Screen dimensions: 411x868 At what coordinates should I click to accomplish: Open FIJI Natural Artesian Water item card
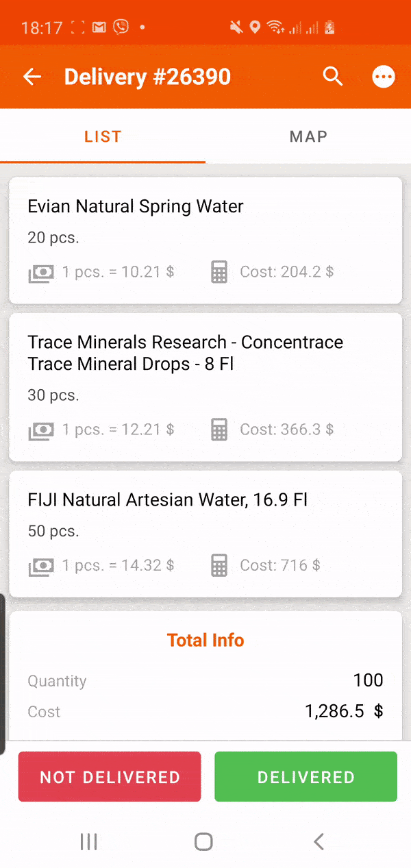click(x=206, y=534)
